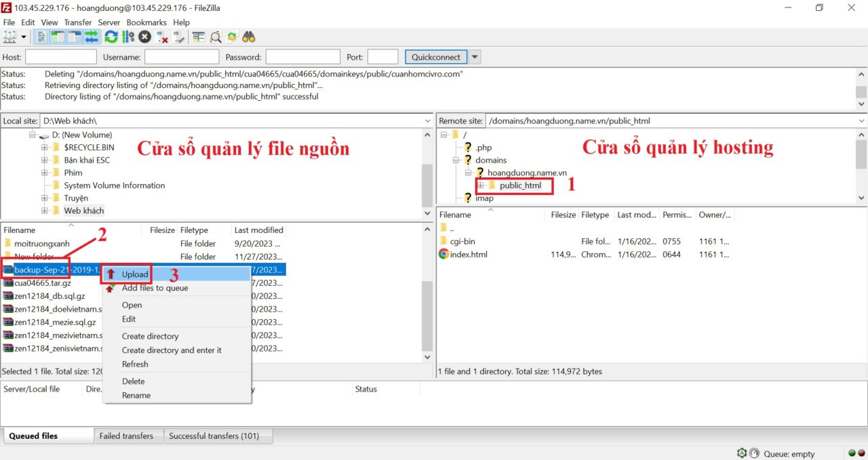The image size is (868, 460).
Task: Expand the $RECYCLE.BIN folder
Action: (x=44, y=147)
